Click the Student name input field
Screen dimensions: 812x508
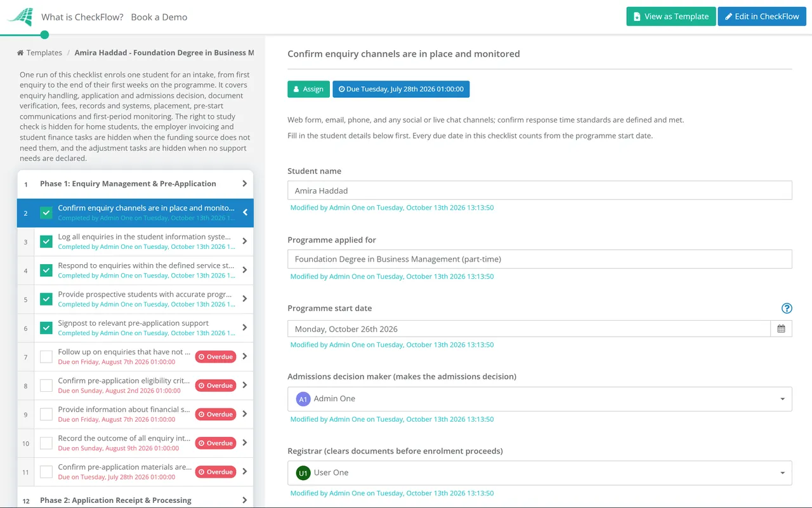point(539,190)
